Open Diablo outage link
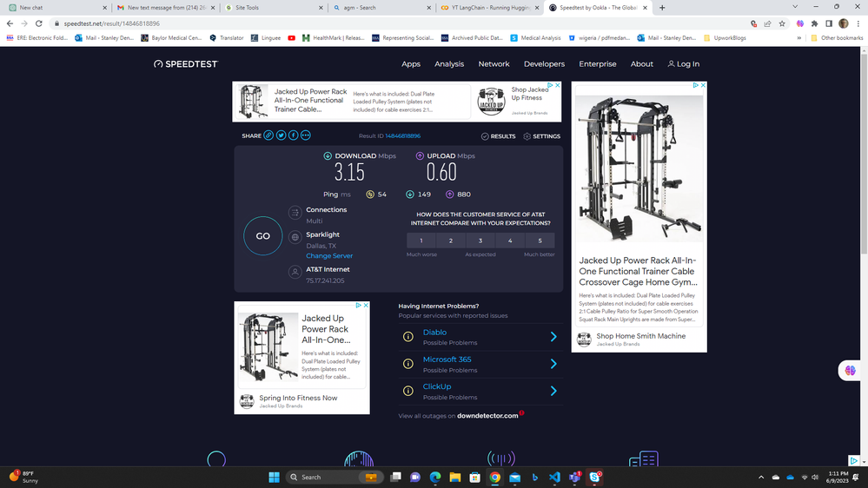 (x=434, y=333)
